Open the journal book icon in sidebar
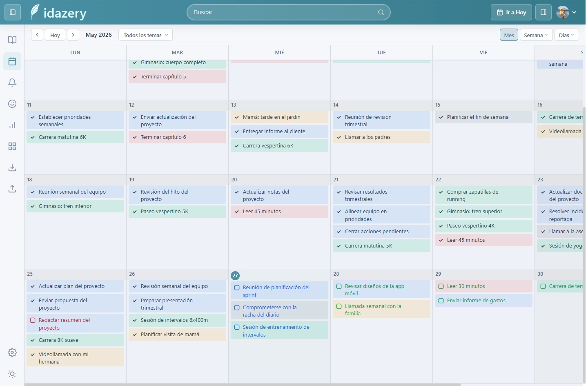 click(x=12, y=40)
